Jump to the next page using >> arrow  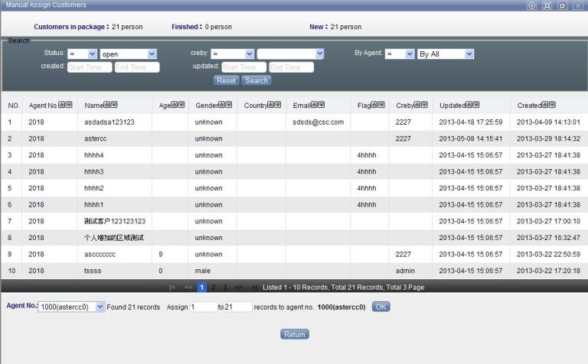coord(238,288)
